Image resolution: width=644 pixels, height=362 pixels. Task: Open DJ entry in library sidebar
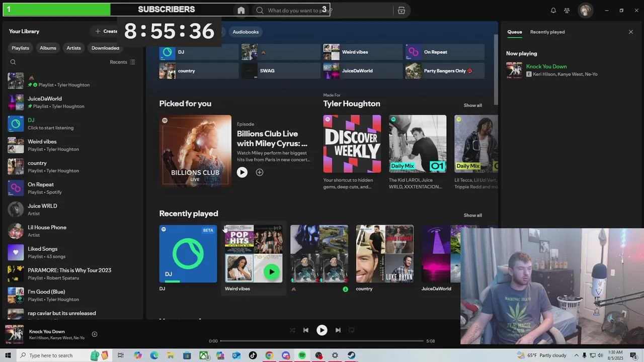[x=72, y=124]
